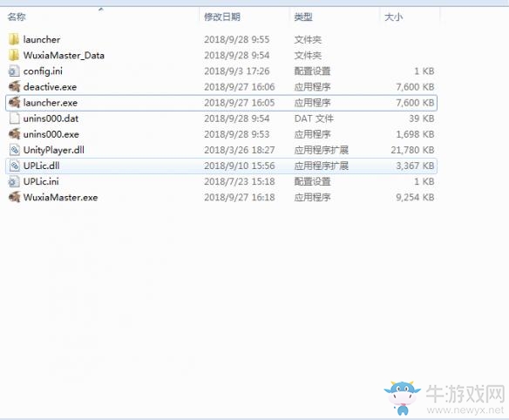509x420 pixels.
Task: Click the UPLic.dll file icon
Action: [14, 166]
